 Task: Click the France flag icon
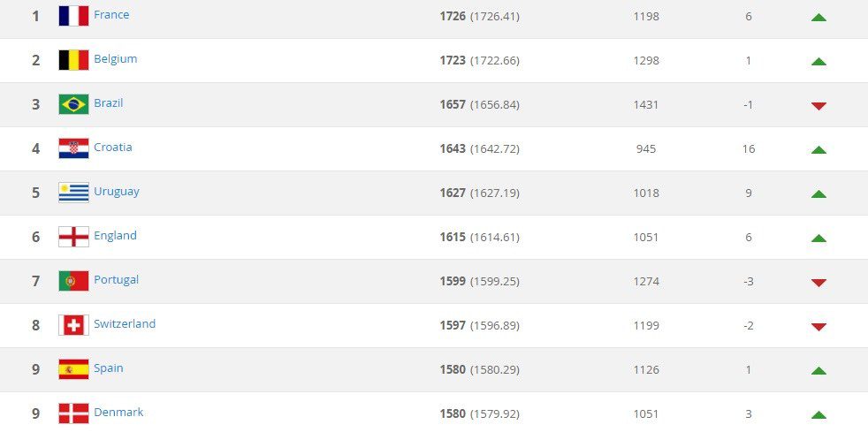(73, 16)
